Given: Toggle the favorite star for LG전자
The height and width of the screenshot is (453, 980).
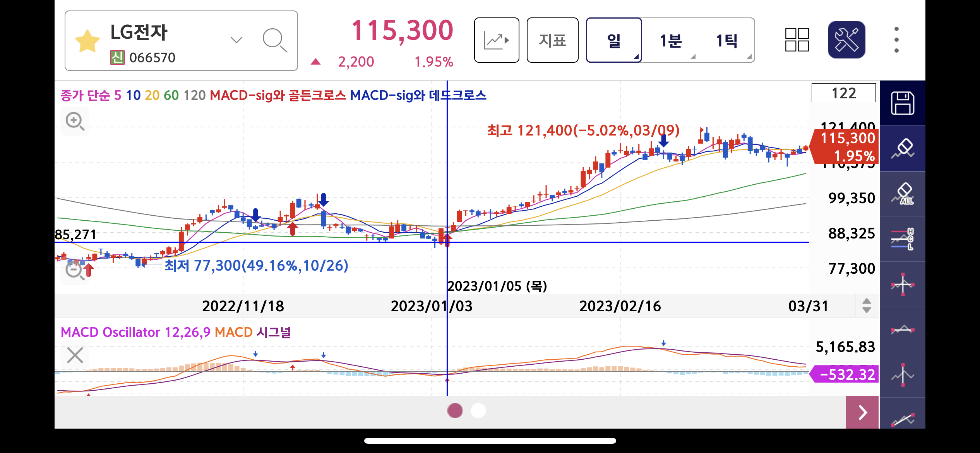Looking at the screenshot, I should tap(87, 41).
